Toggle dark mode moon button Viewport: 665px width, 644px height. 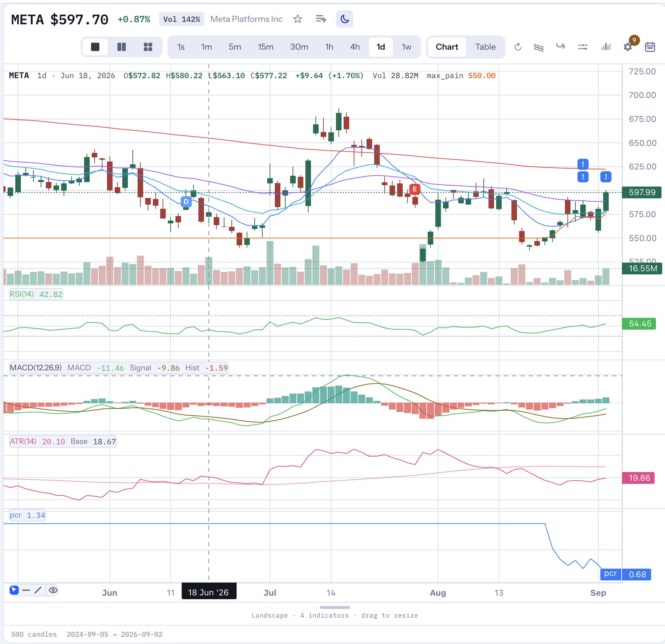(344, 19)
